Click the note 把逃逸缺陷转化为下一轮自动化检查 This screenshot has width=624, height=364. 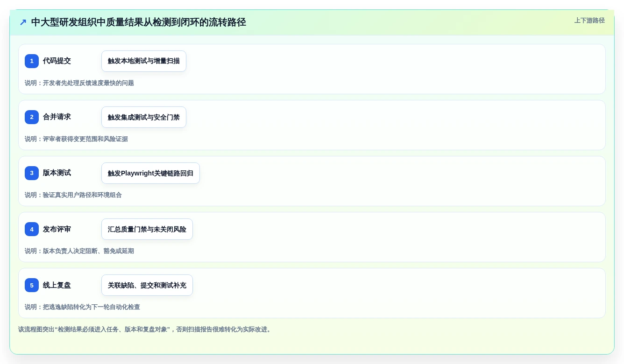(82, 307)
